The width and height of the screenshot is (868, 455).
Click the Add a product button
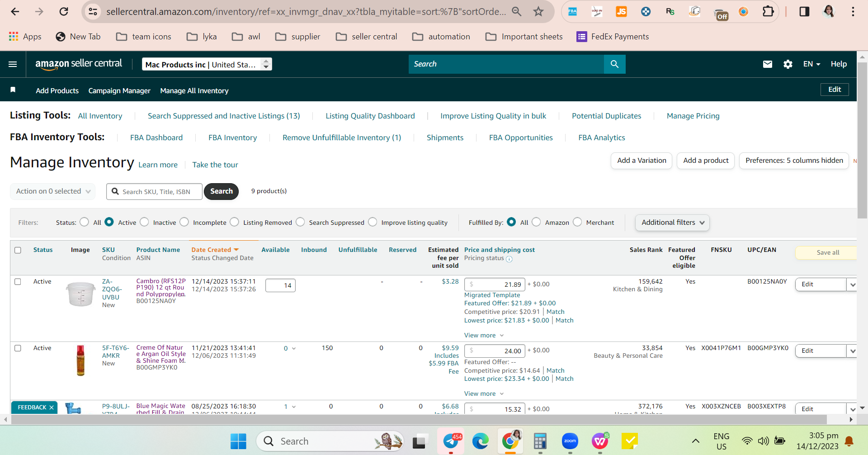[706, 161]
